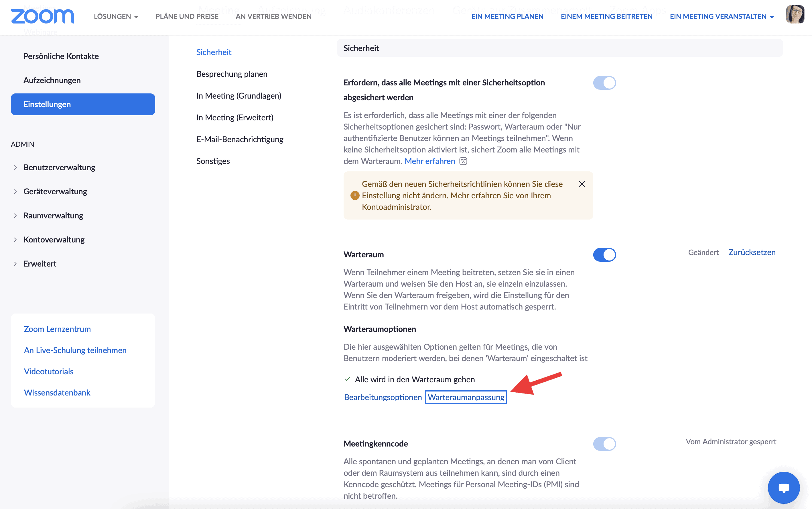Click the orange warning icon in the banner

(x=355, y=195)
